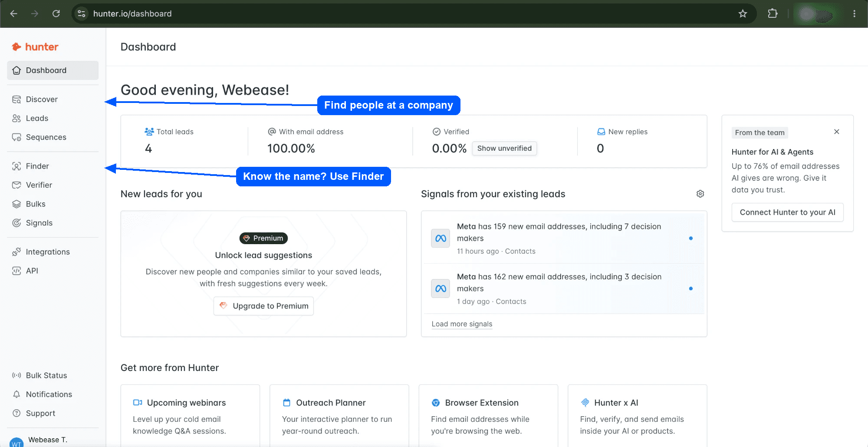The image size is (868, 447).
Task: Click the Integrations plug icon
Action: [16, 252]
